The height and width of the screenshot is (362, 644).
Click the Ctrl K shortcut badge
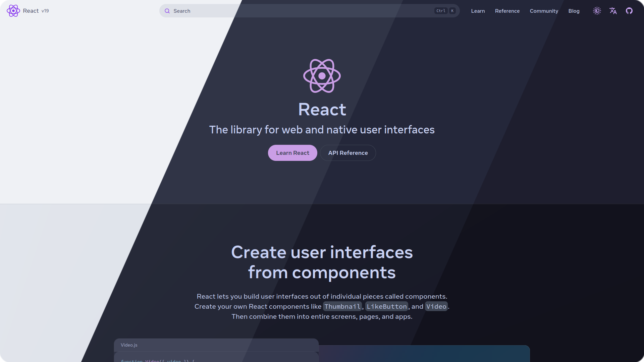tap(445, 11)
